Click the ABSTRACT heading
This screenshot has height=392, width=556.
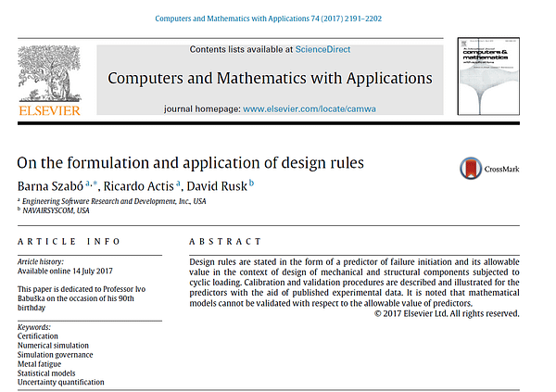point(225,242)
